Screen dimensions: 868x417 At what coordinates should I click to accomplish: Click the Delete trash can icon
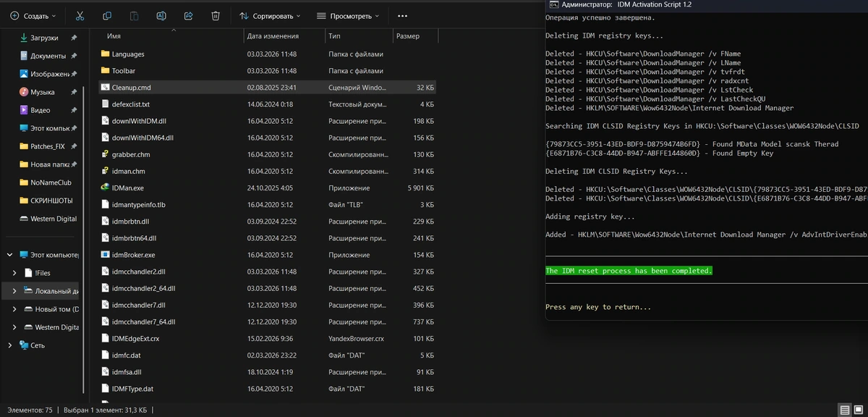tap(216, 15)
